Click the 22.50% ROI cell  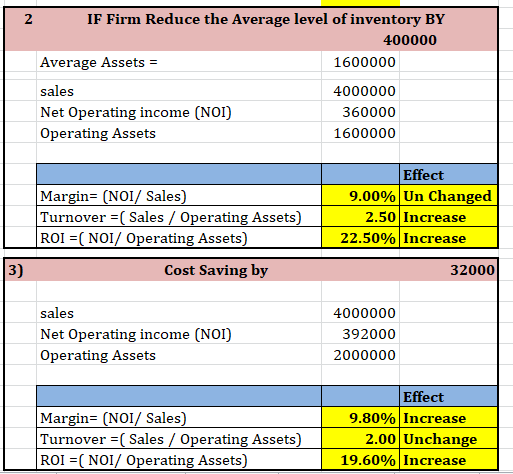coord(360,238)
